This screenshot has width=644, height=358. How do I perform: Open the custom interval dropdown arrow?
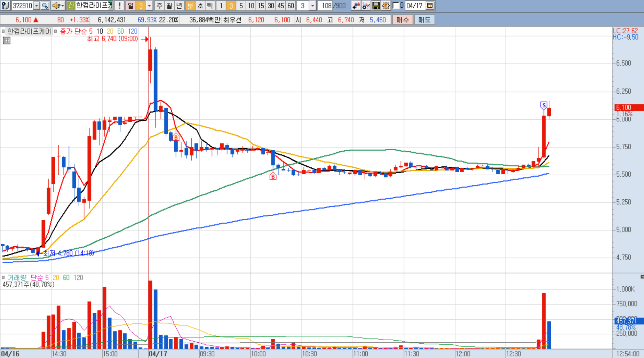[x=312, y=6]
